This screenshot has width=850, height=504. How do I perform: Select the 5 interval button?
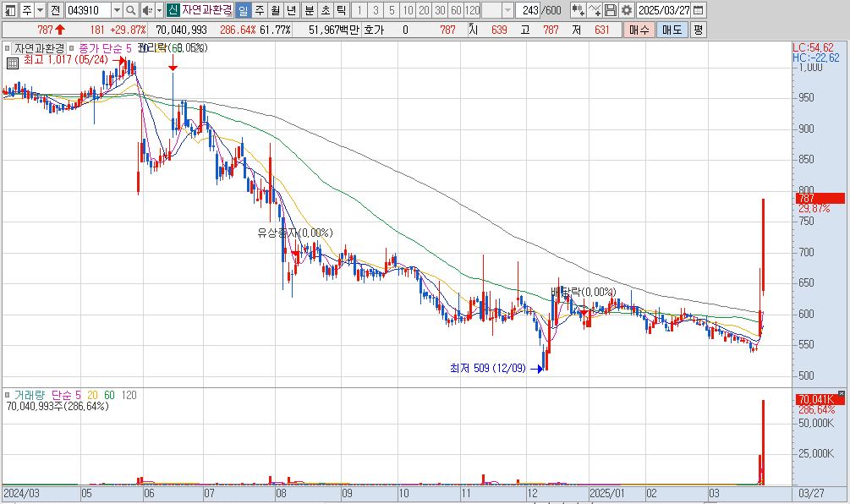392,10
